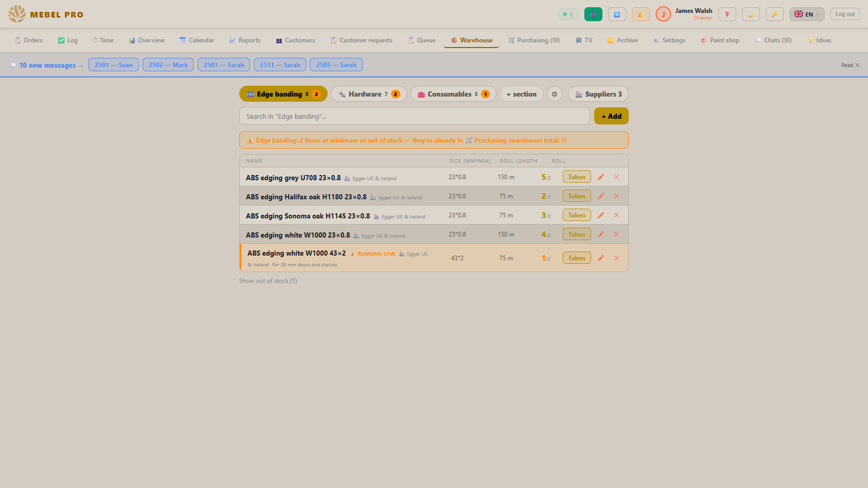Open the Time tab
Image resolution: width=868 pixels, height=488 pixels.
coord(103,40)
